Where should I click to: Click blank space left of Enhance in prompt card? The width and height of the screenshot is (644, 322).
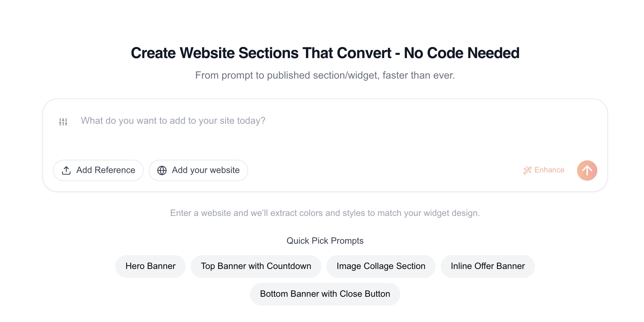coord(379,170)
